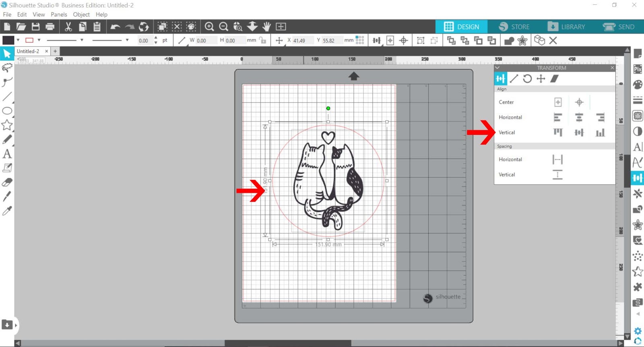Screen dimensions: 644x347
Task: Switch to the STORE tab
Action: click(x=514, y=27)
